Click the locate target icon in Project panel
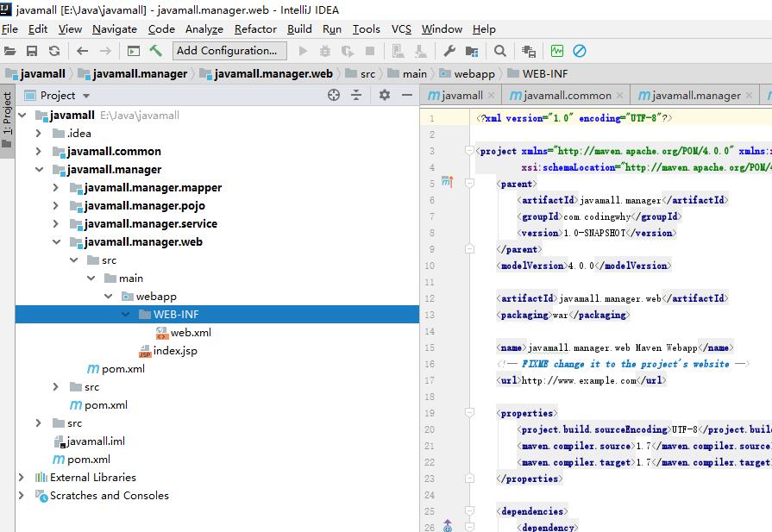The image size is (772, 532). click(x=334, y=95)
